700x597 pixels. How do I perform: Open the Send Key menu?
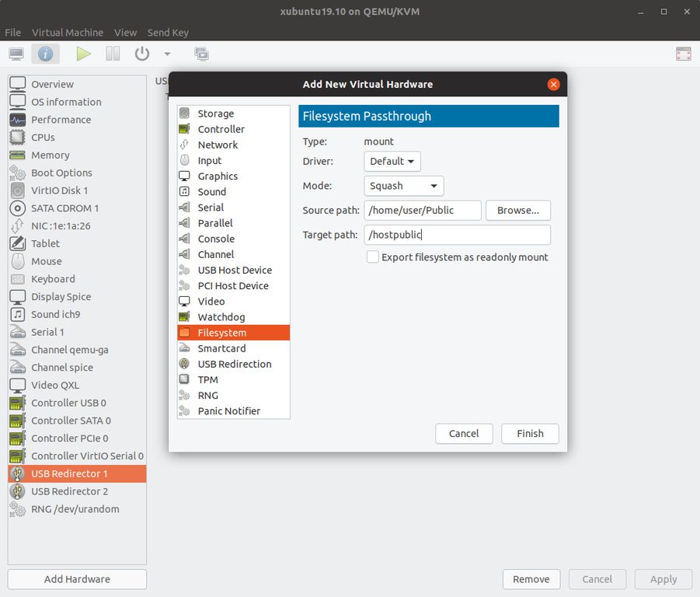click(168, 32)
